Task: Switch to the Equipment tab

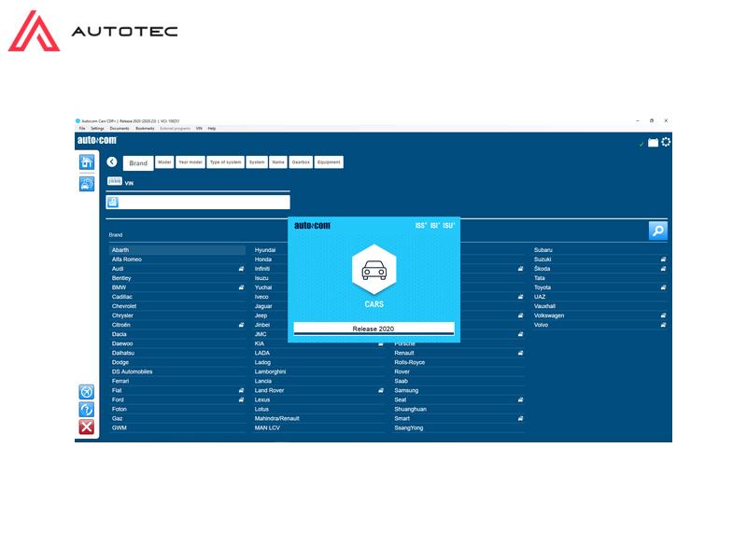Action: [x=329, y=161]
